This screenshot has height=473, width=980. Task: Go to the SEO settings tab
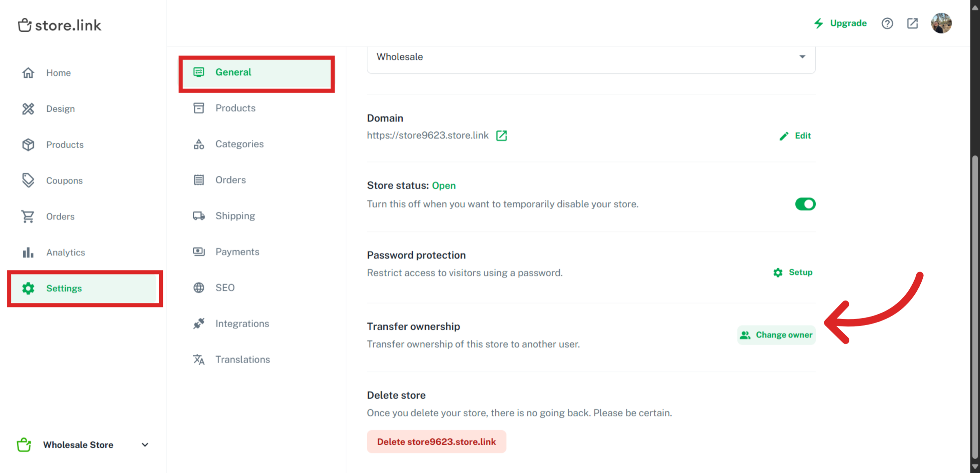click(x=225, y=288)
